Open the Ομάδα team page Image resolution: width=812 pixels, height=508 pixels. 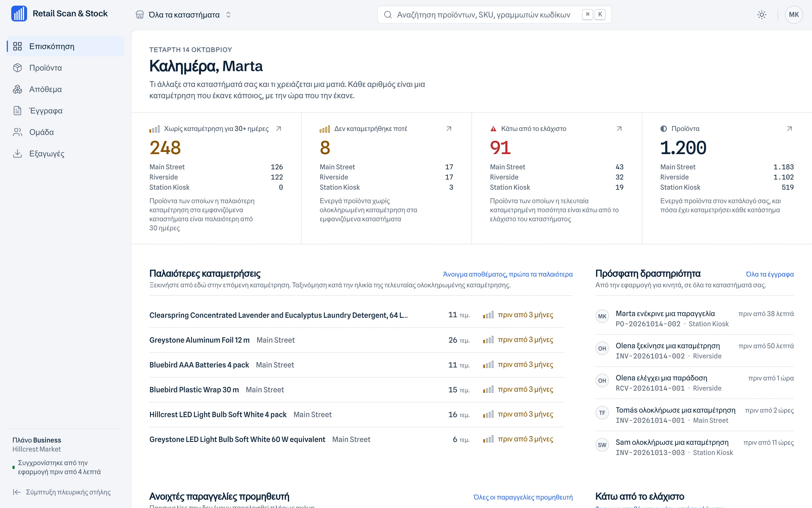point(65,132)
